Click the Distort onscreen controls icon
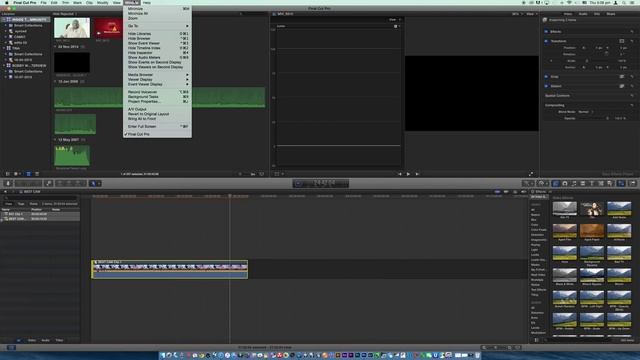Viewport: 640px width, 360px height. pos(622,86)
